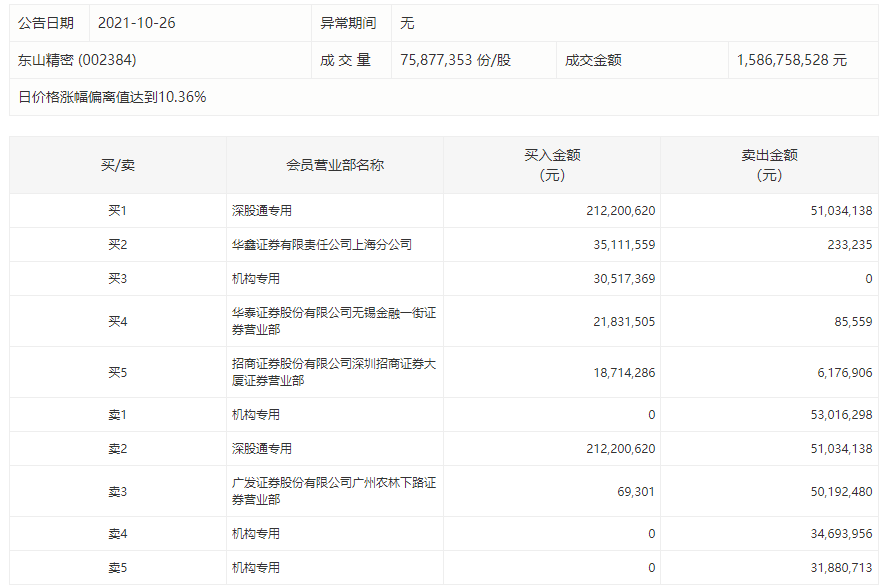Click the 卖5 sell amount 31,880,713
This screenshot has height=586, width=887.
[837, 568]
